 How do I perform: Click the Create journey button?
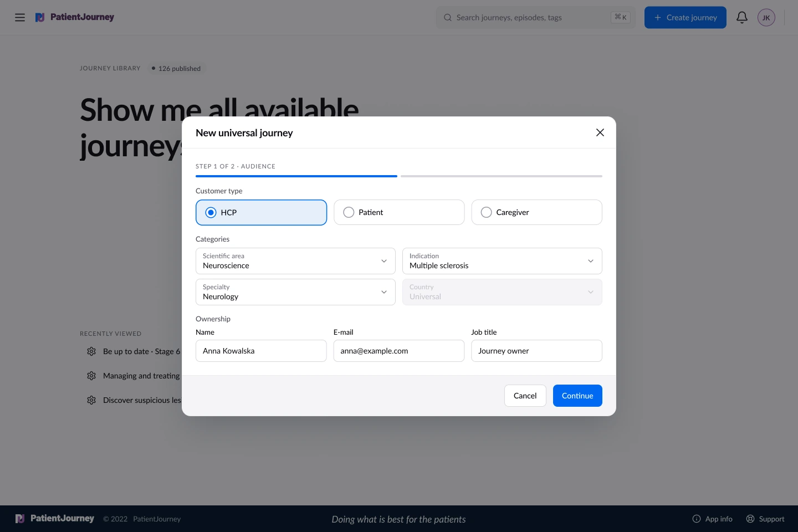pos(686,18)
